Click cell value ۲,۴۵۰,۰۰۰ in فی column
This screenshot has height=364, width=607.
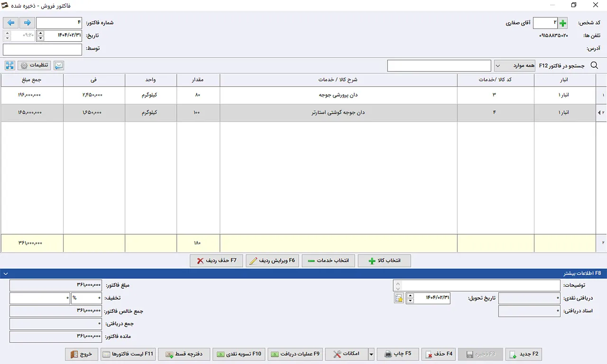click(x=94, y=95)
